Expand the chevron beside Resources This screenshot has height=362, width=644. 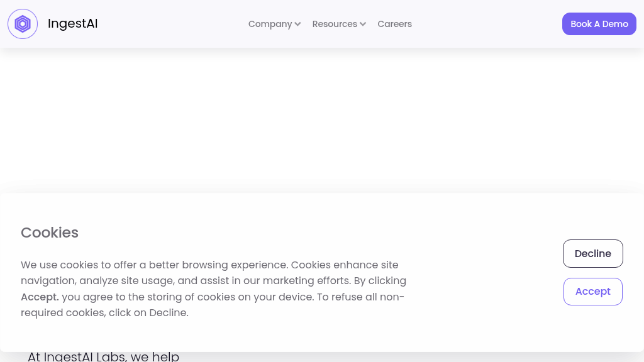363,25
